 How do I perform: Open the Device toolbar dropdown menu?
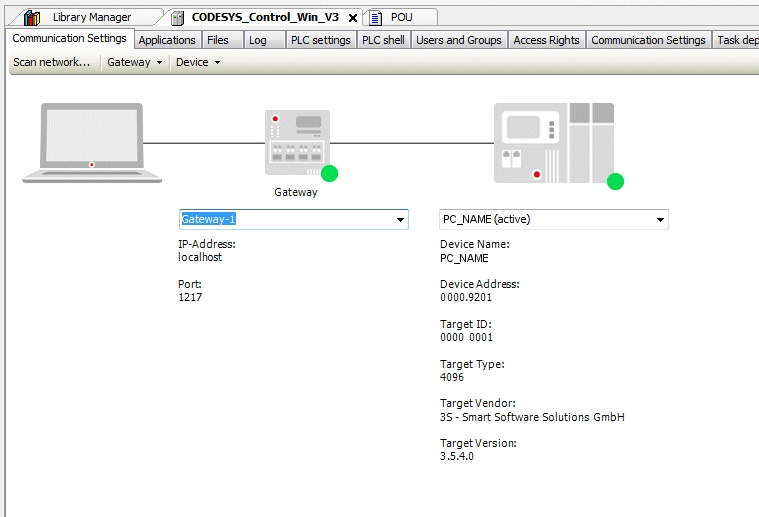pos(198,62)
